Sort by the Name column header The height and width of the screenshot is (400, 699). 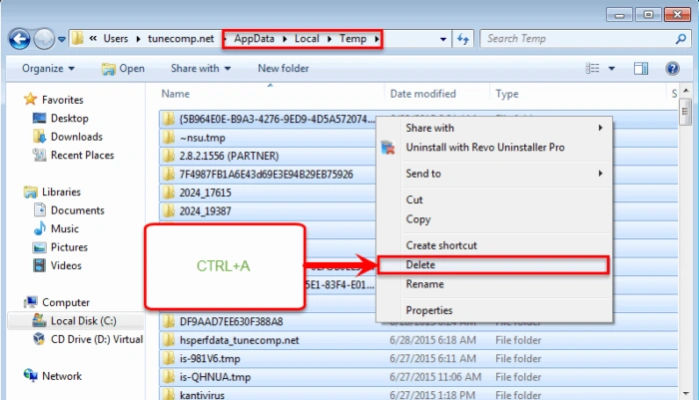pos(175,94)
